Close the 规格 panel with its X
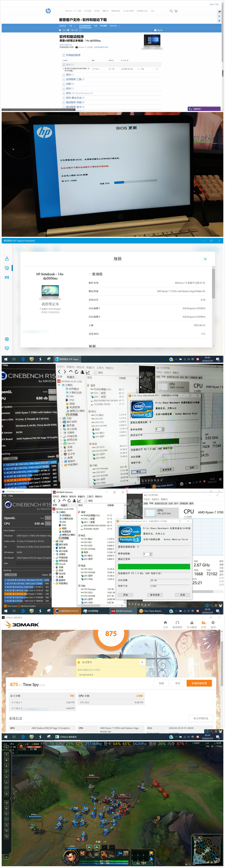The width and height of the screenshot is (225, 868). click(205, 259)
